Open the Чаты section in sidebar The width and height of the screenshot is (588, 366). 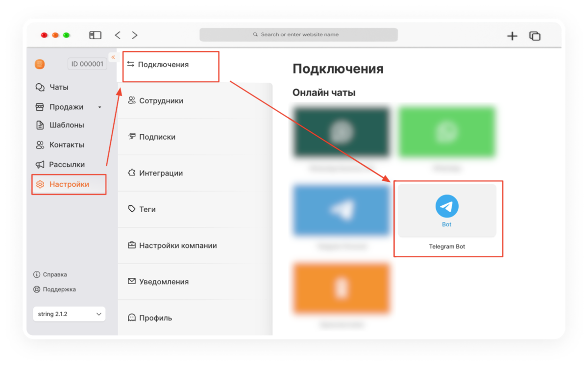click(58, 87)
